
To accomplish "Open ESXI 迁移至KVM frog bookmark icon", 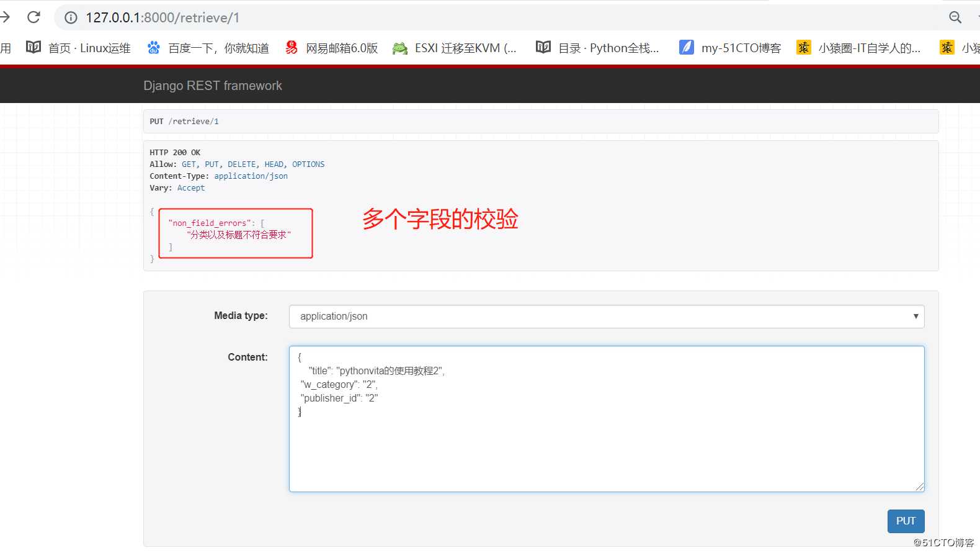I will point(400,48).
